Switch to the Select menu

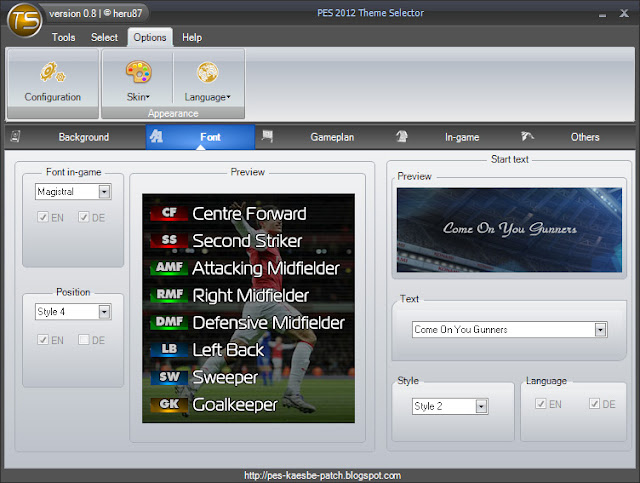click(104, 37)
